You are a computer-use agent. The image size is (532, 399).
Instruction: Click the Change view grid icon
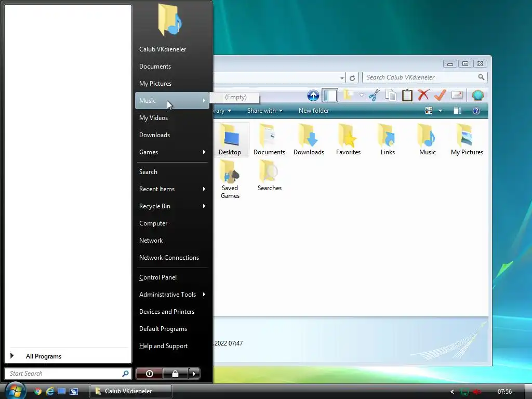click(x=429, y=111)
